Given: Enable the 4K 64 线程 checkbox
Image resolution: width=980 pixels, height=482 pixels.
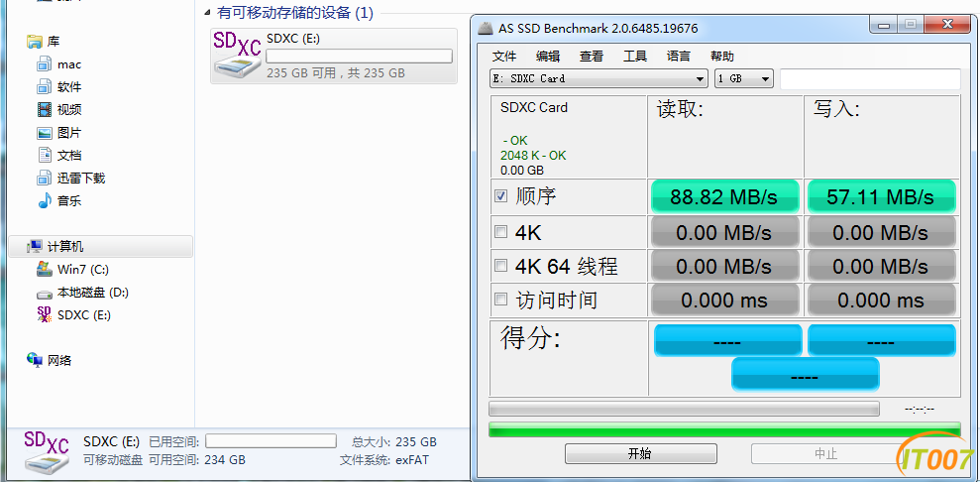Looking at the screenshot, I should coord(500,266).
